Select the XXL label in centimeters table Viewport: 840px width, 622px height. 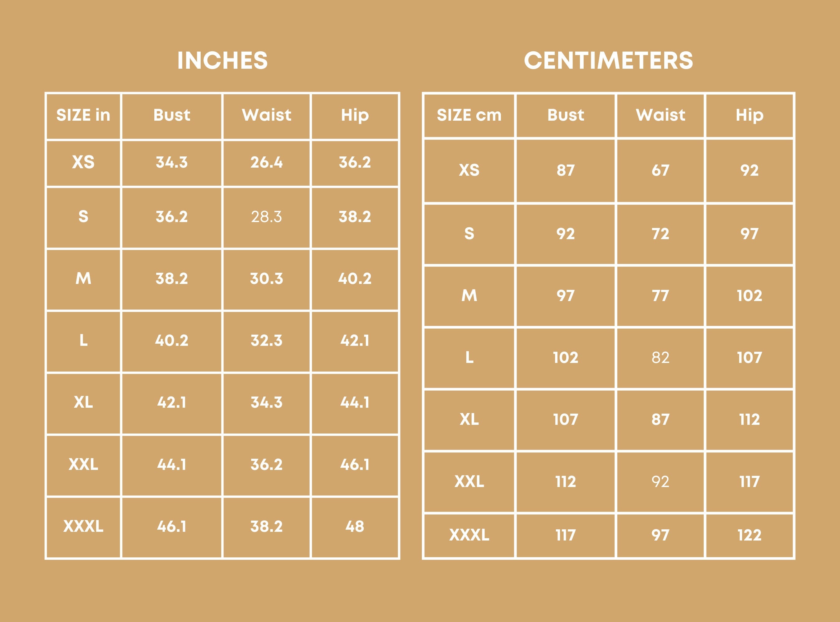point(469,481)
